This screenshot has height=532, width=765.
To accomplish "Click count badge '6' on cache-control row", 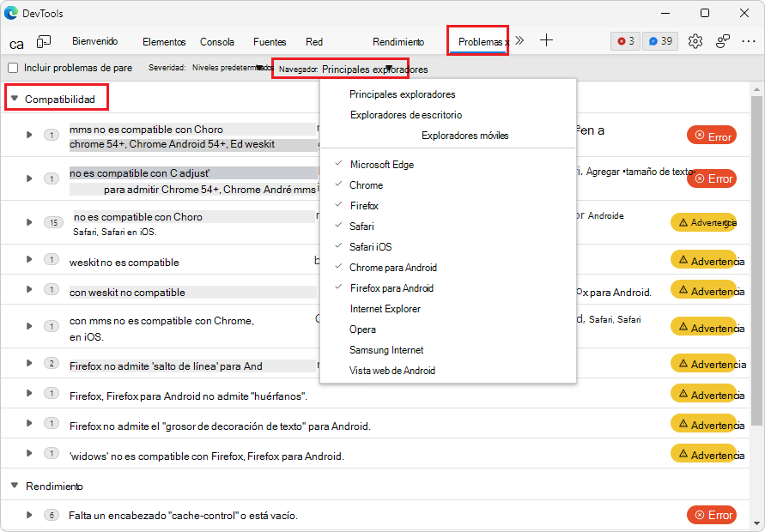I will click(x=52, y=515).
